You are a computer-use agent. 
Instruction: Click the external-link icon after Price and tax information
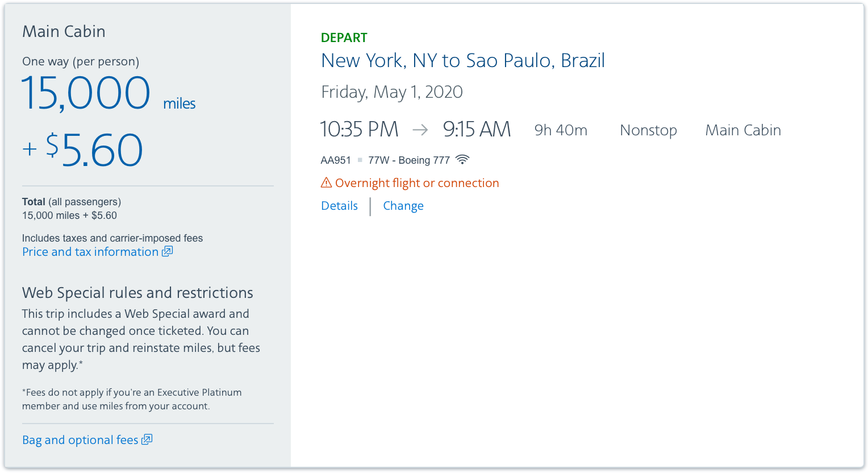tap(167, 251)
